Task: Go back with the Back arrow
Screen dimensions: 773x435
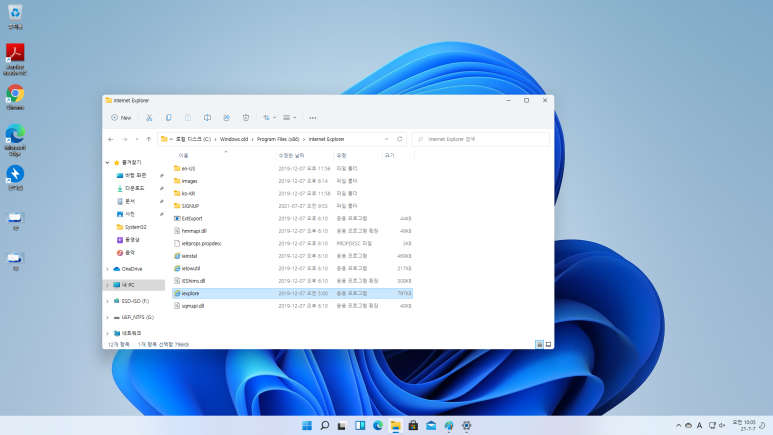Action: click(x=110, y=140)
